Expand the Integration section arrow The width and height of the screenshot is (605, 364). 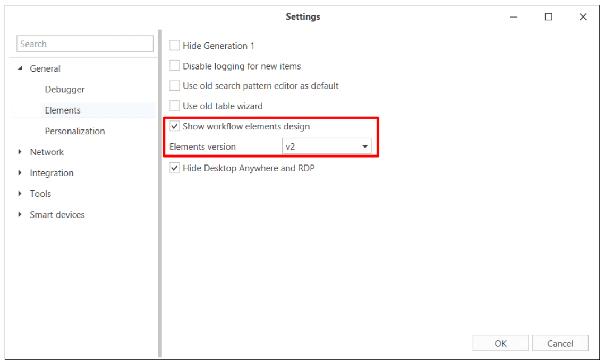tap(20, 173)
